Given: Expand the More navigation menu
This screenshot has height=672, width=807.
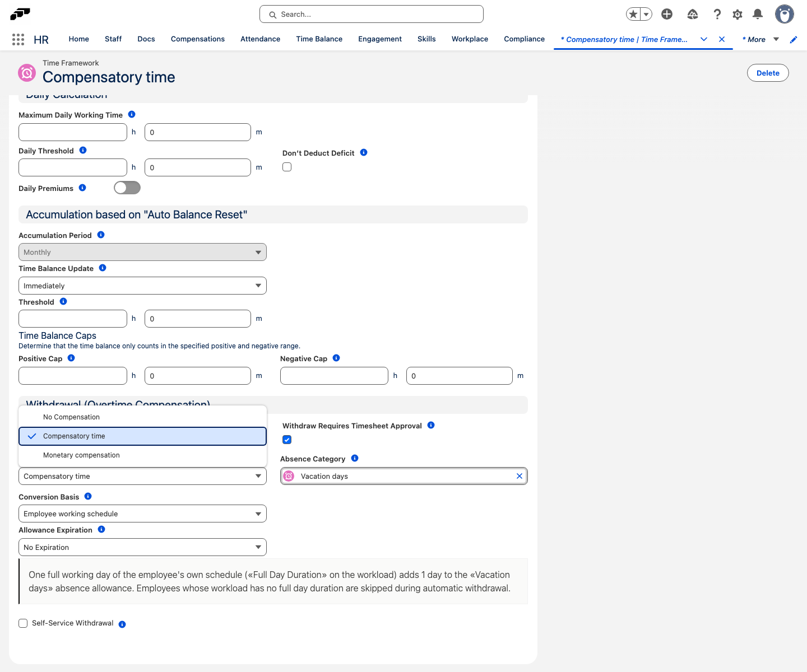Looking at the screenshot, I should click(776, 39).
